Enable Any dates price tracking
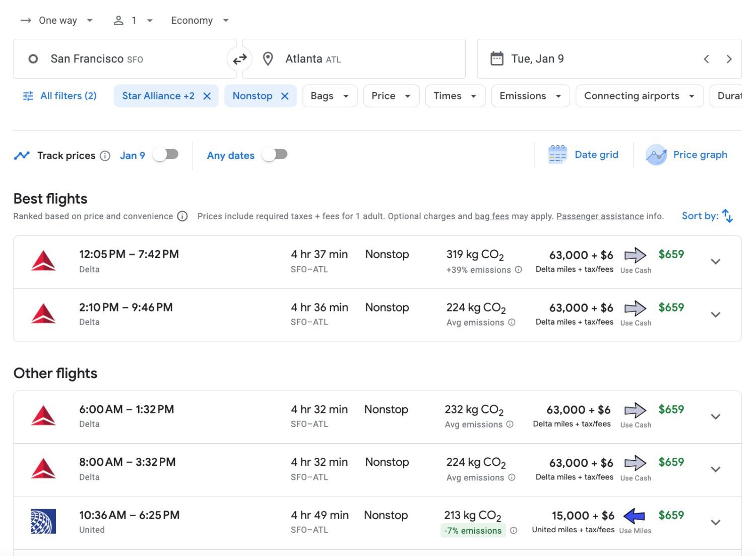This screenshot has height=556, width=756. pyautogui.click(x=275, y=155)
